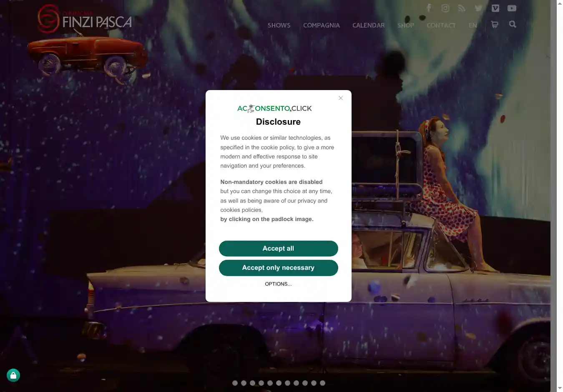Choose Accept only necessary cookies
563x392 pixels.
pyautogui.click(x=278, y=268)
